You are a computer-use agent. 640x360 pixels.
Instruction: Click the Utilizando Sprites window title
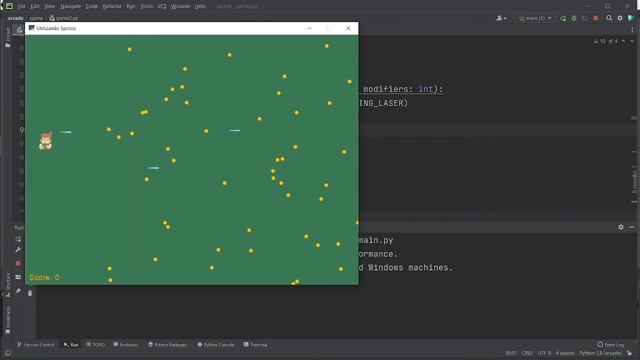click(x=56, y=28)
